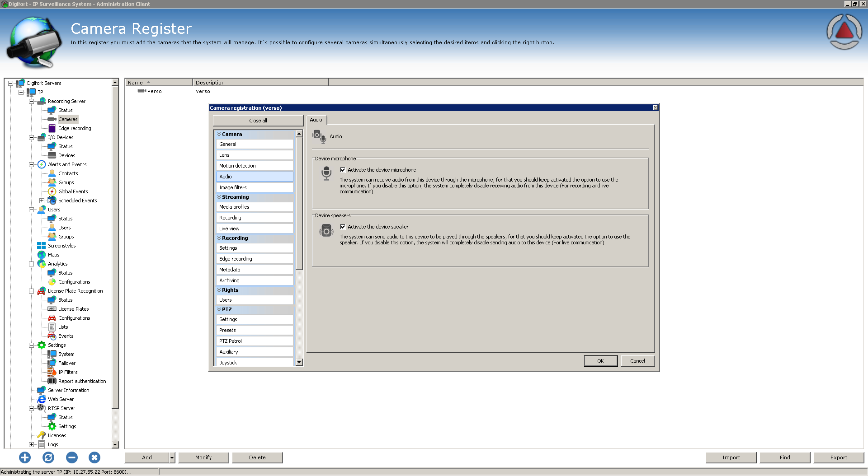The height and width of the screenshot is (476, 868).
Task: Collapse the PTZ section header
Action: pos(219,309)
